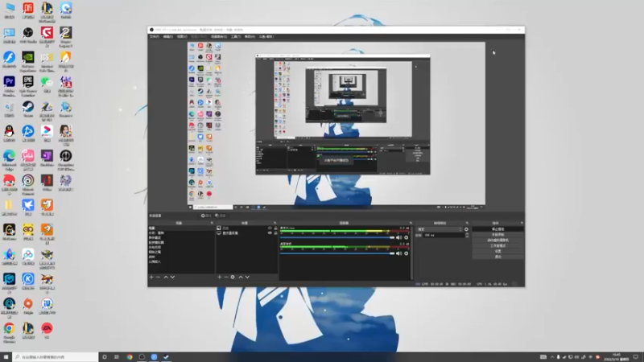Click second audio channel volume slider
The image size is (644, 362).
[x=336, y=253]
